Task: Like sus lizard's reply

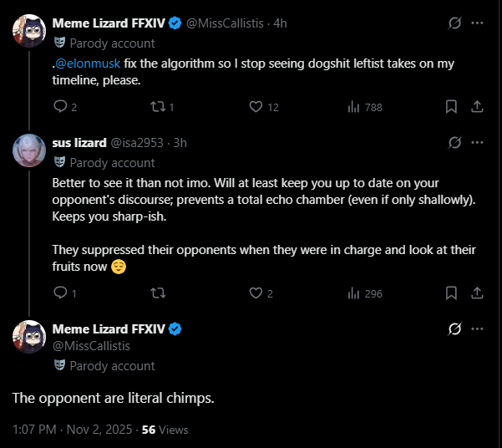Action: pyautogui.click(x=256, y=293)
